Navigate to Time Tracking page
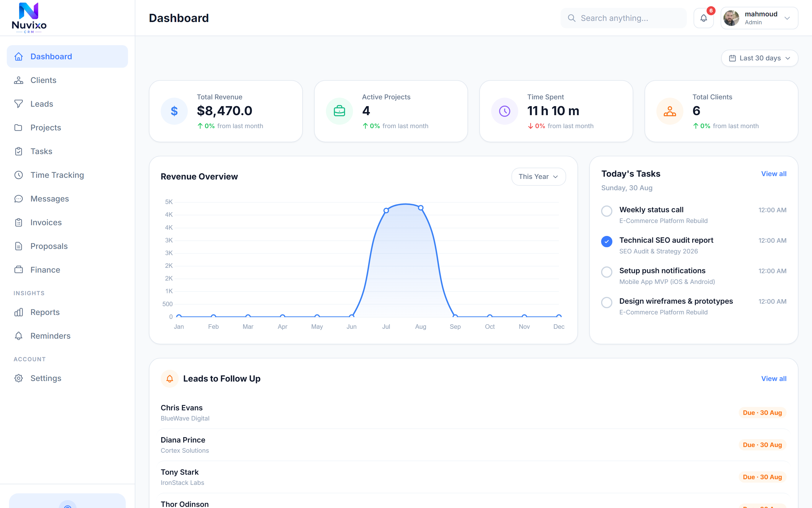812x508 pixels. [67, 175]
